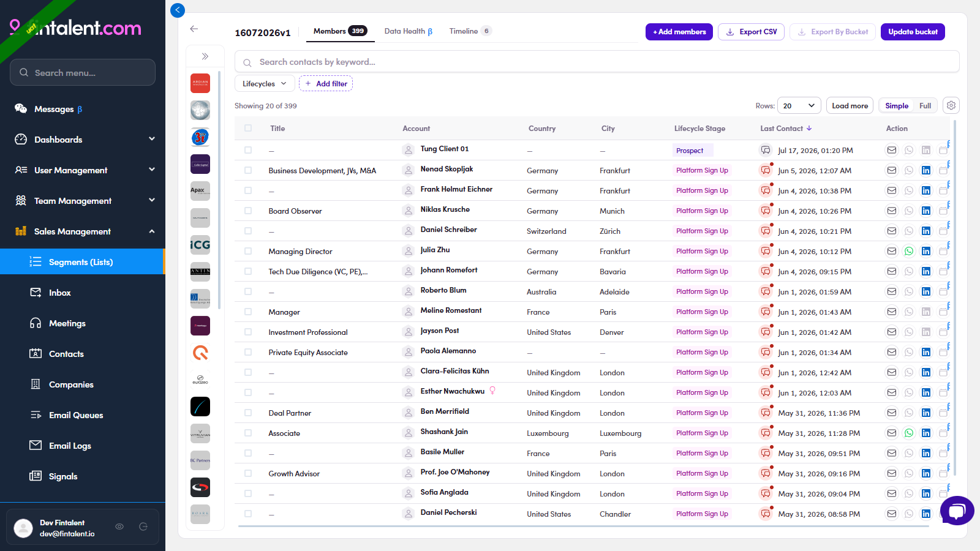Send email to Tung Client 01

click(x=892, y=150)
